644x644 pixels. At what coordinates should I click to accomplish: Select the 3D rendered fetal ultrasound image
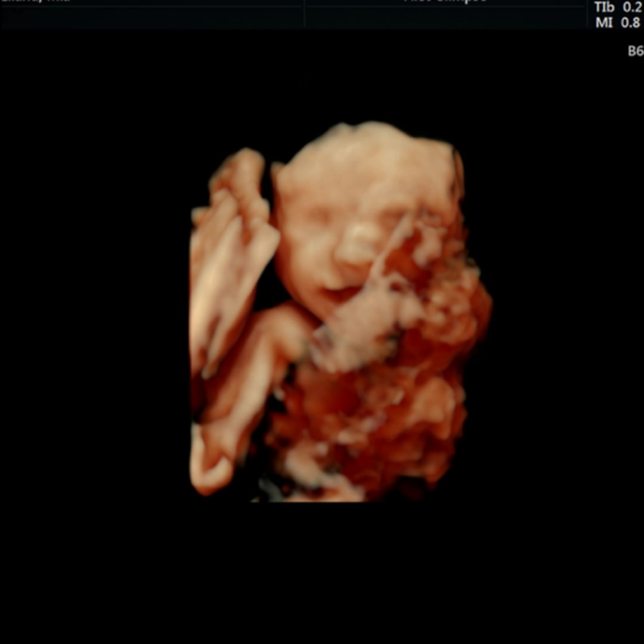[x=341, y=311]
